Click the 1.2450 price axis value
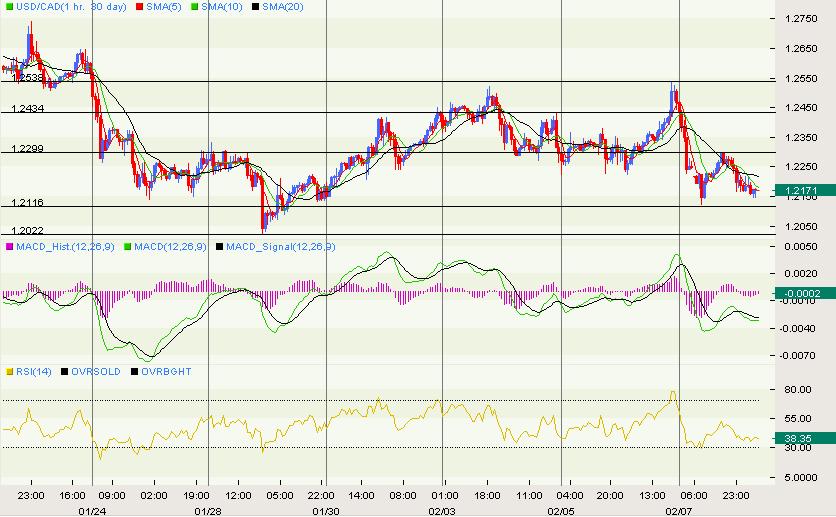The width and height of the screenshot is (836, 517). tap(801, 108)
